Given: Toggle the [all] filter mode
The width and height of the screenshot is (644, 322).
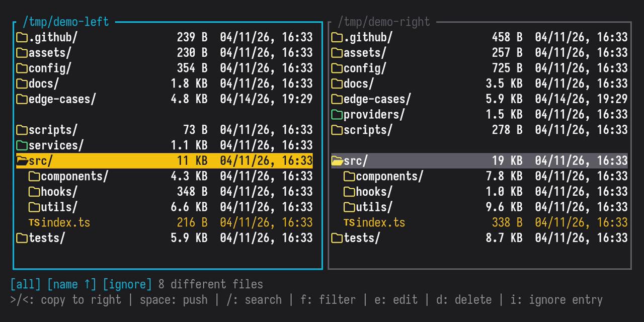Looking at the screenshot, I should coord(25,285).
